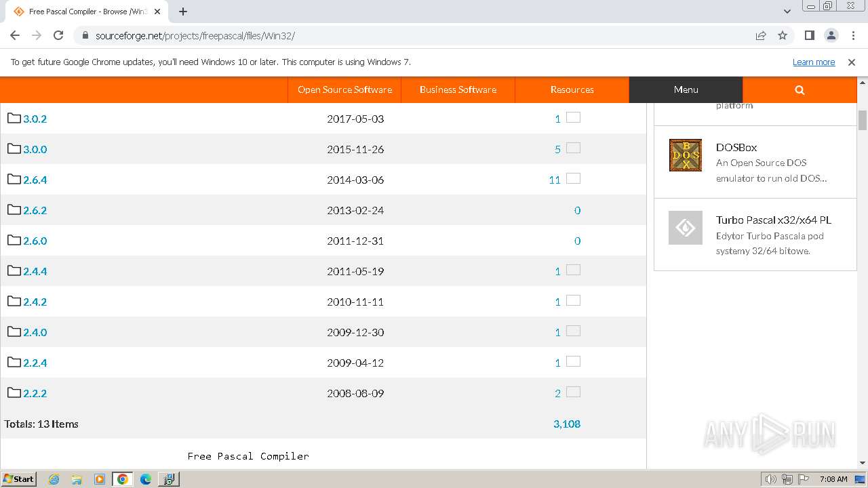868x488 pixels.
Task: Click the orange search magnifier icon
Action: tap(800, 89)
